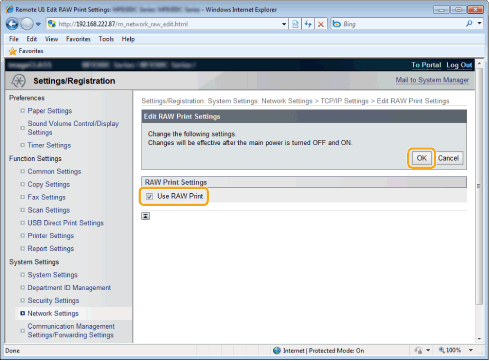Open the View menu

click(51, 39)
